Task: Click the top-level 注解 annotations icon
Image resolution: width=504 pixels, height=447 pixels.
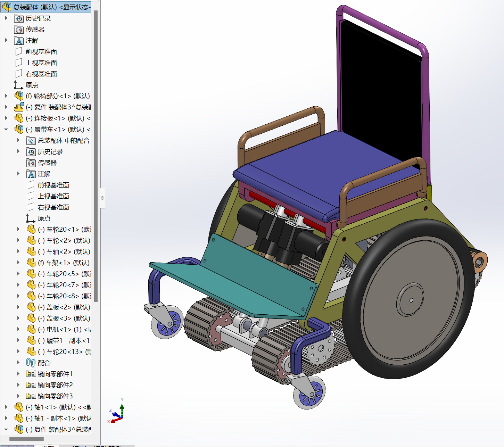Action: 19,41
